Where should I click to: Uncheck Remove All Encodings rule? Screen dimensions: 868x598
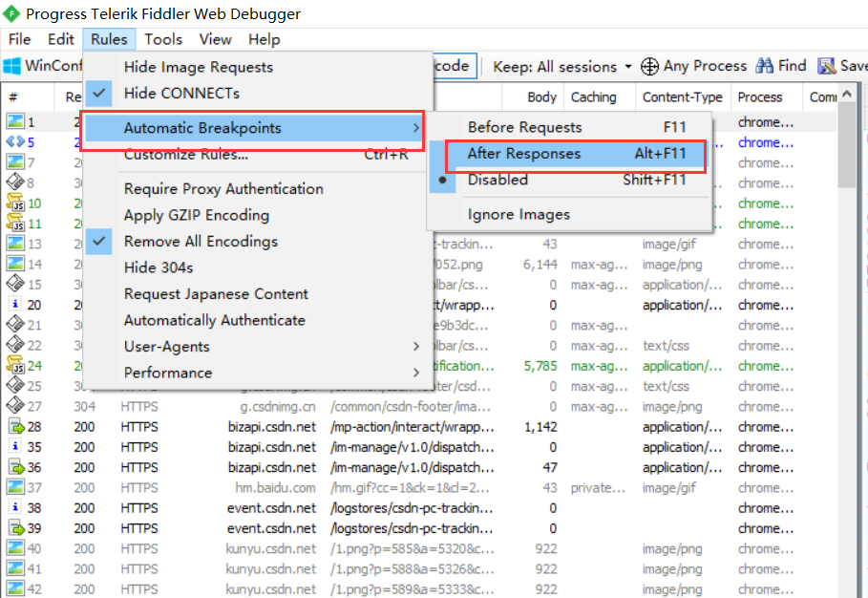[x=258, y=242]
